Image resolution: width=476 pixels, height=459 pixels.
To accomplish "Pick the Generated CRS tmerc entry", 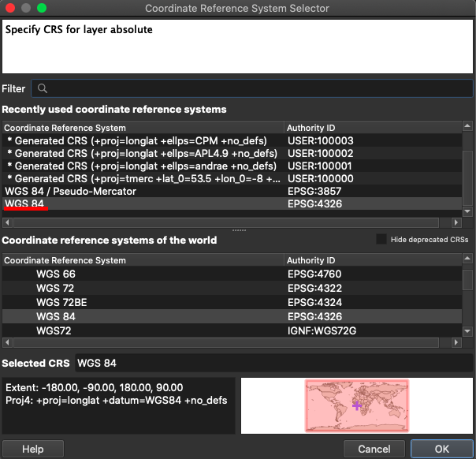I will coord(142,179).
